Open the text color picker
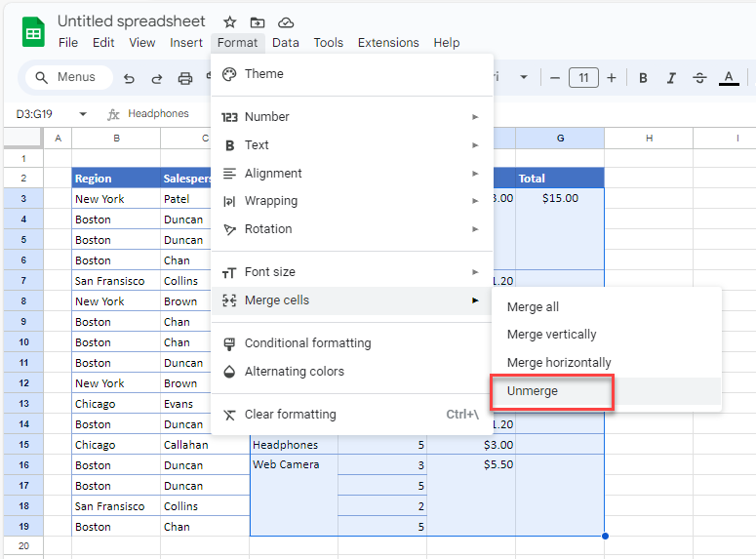 point(728,78)
